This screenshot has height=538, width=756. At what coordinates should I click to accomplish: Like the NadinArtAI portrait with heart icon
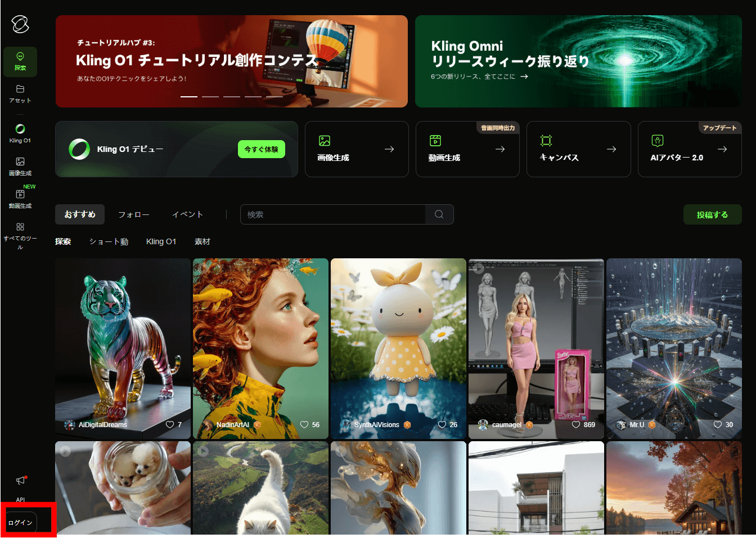304,424
